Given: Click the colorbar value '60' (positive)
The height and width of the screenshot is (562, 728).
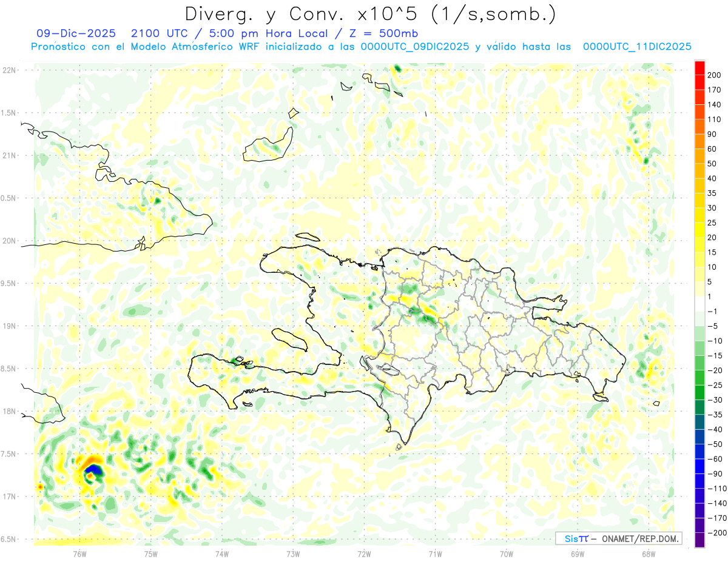Looking at the screenshot, I should click(713, 149).
